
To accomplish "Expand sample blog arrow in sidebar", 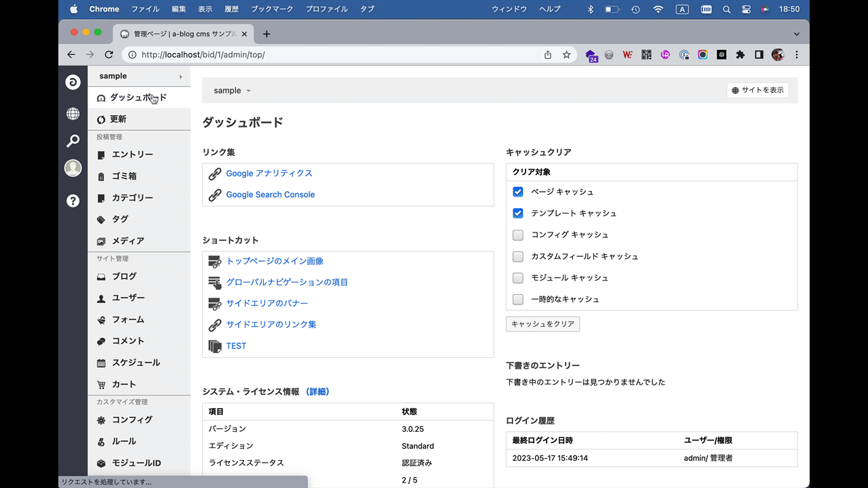I will coord(180,77).
